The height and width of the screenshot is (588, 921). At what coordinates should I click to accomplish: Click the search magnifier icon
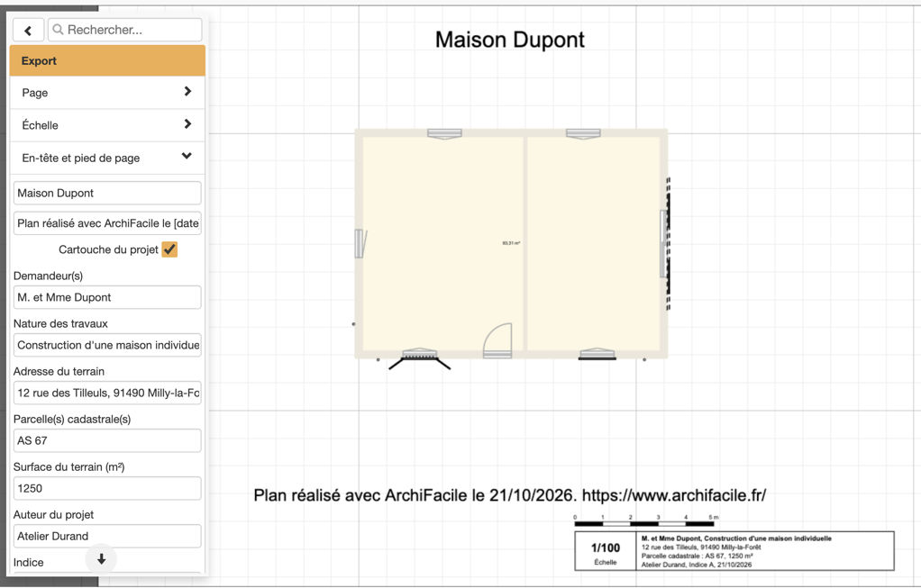(x=58, y=30)
